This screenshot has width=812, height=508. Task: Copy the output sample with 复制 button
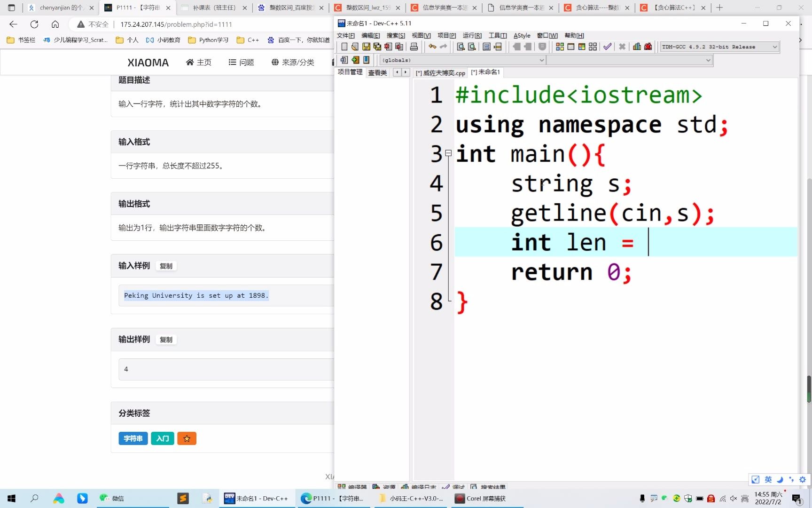[x=166, y=340]
